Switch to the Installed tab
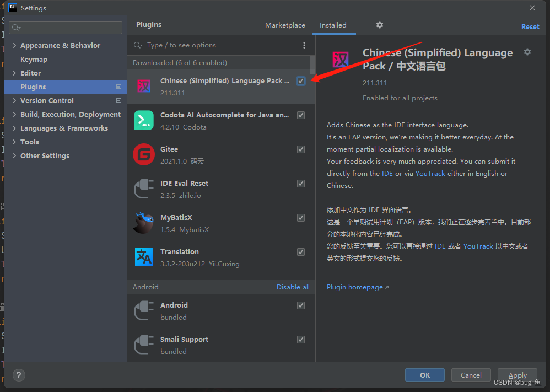 point(333,25)
